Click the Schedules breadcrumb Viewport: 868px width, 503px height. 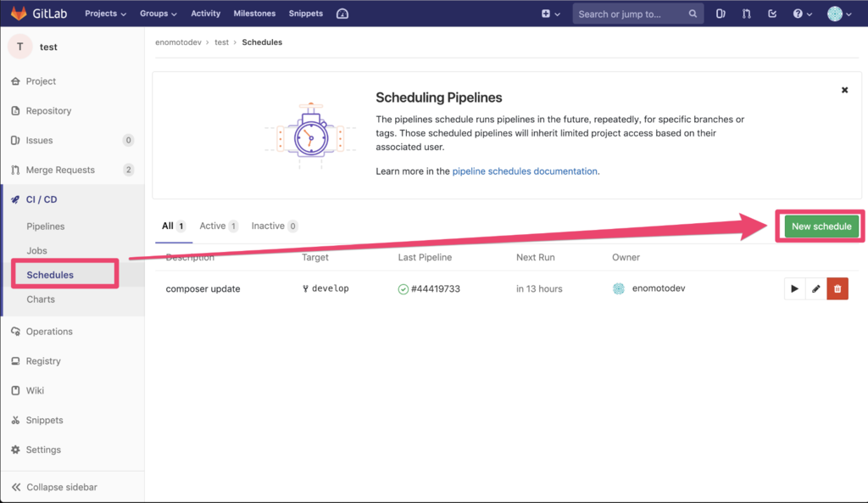pyautogui.click(x=262, y=42)
